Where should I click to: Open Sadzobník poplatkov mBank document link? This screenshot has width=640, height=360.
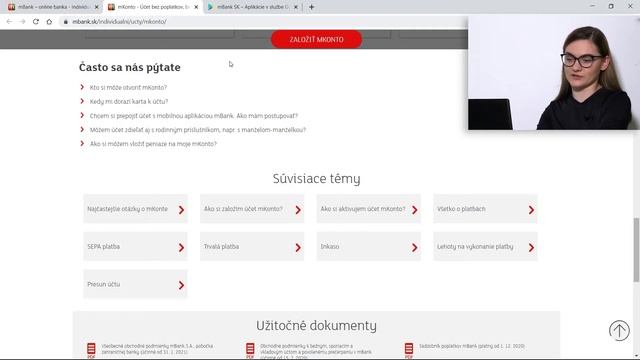tap(472, 346)
